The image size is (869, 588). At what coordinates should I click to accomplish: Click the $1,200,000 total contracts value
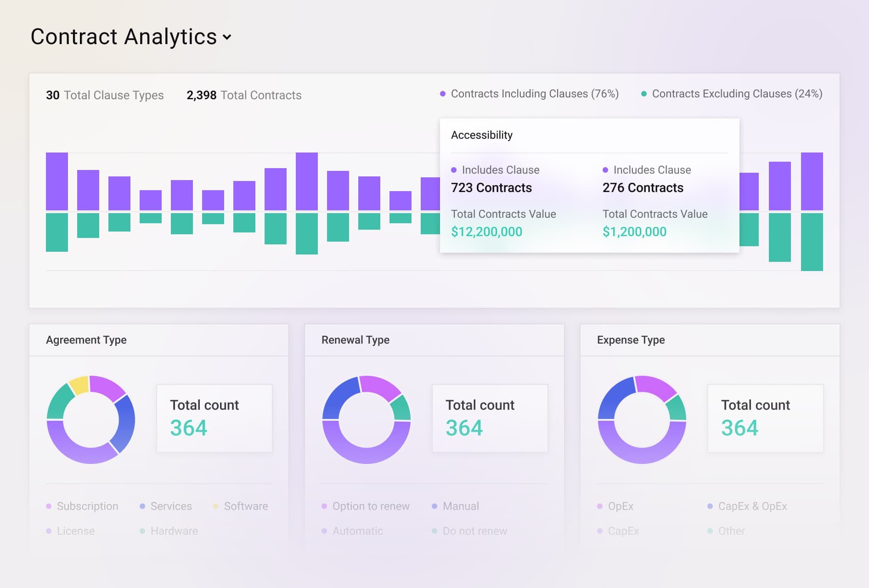pyautogui.click(x=635, y=232)
